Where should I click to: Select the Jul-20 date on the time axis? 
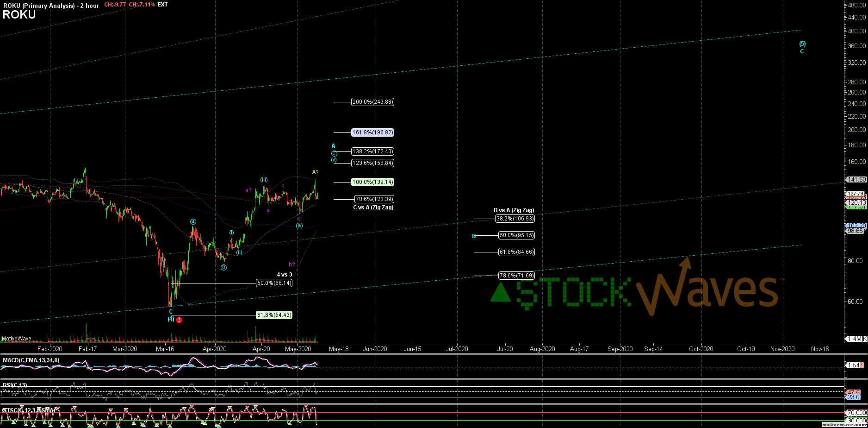pos(504,349)
